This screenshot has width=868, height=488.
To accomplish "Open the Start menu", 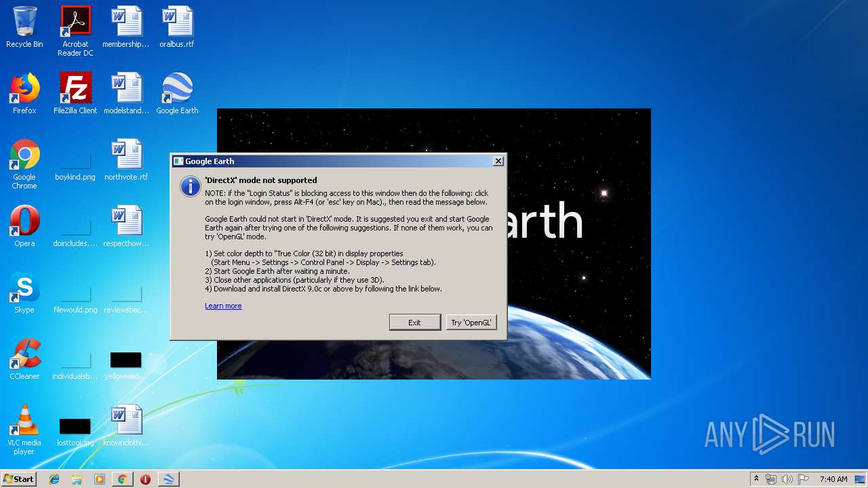I will pyautogui.click(x=18, y=479).
